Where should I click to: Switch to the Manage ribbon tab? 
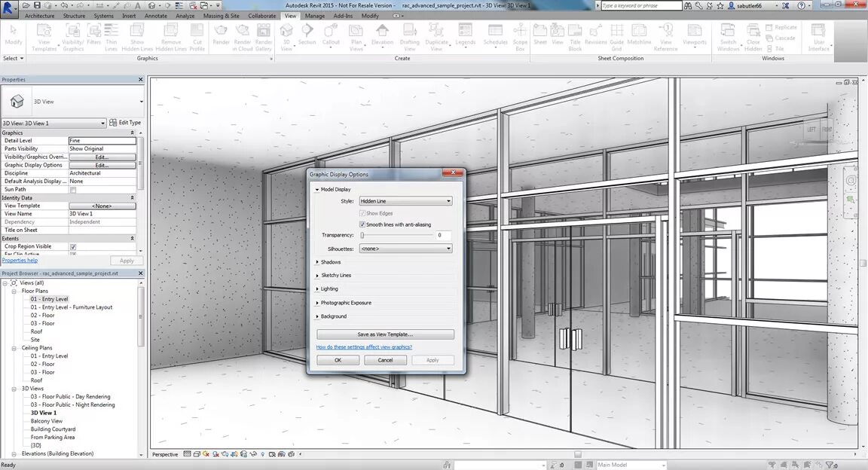click(314, 16)
